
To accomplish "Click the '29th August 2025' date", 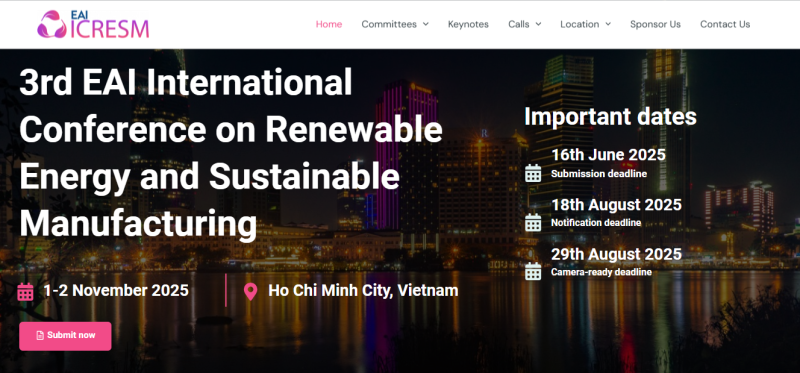I will click(616, 254).
